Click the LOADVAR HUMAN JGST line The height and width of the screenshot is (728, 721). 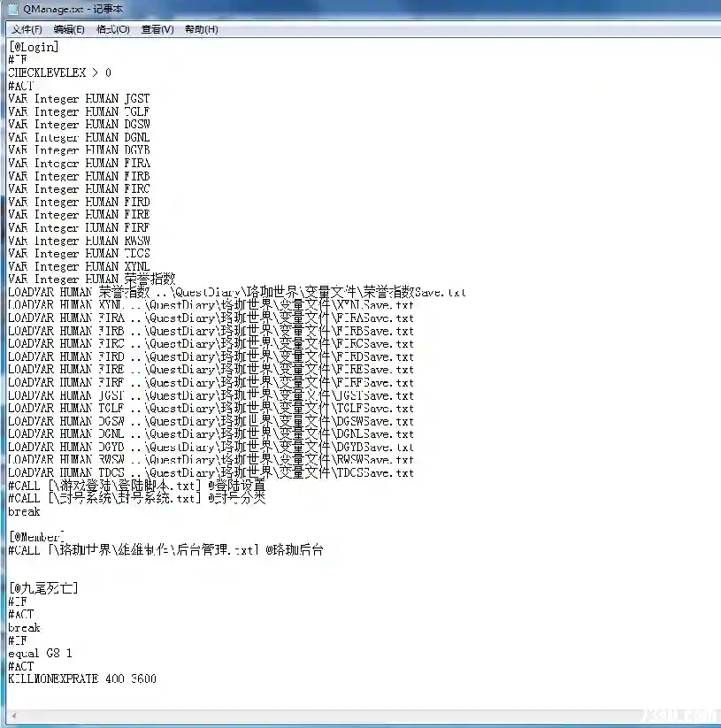(x=211, y=396)
